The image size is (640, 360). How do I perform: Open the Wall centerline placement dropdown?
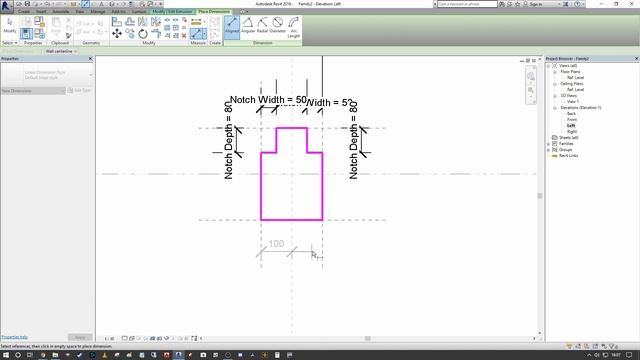pyautogui.click(x=61, y=51)
